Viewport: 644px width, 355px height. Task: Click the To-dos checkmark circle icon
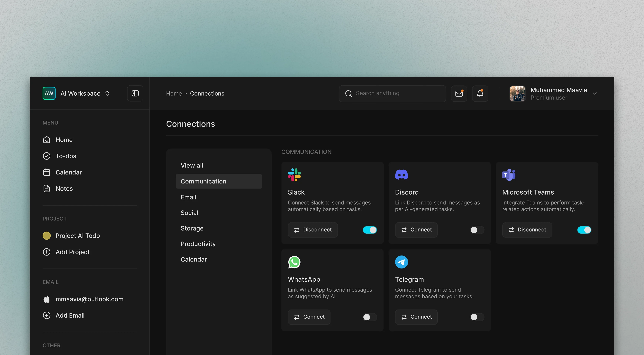(46, 156)
